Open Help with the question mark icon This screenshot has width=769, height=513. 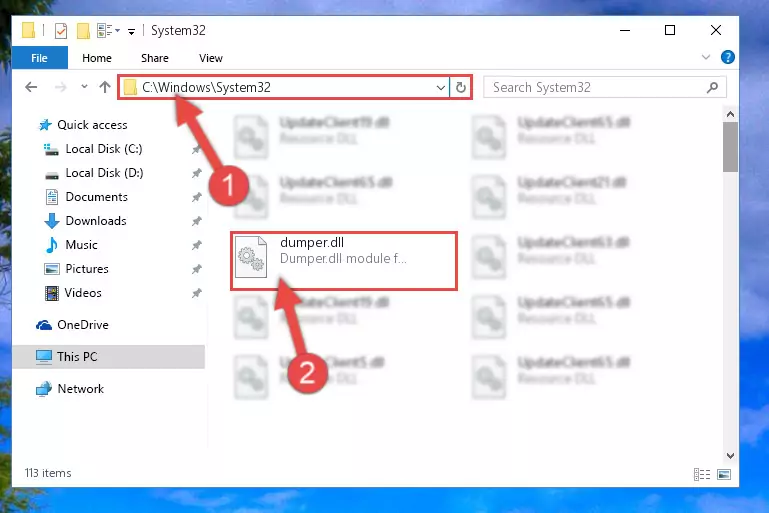pyautogui.click(x=727, y=57)
